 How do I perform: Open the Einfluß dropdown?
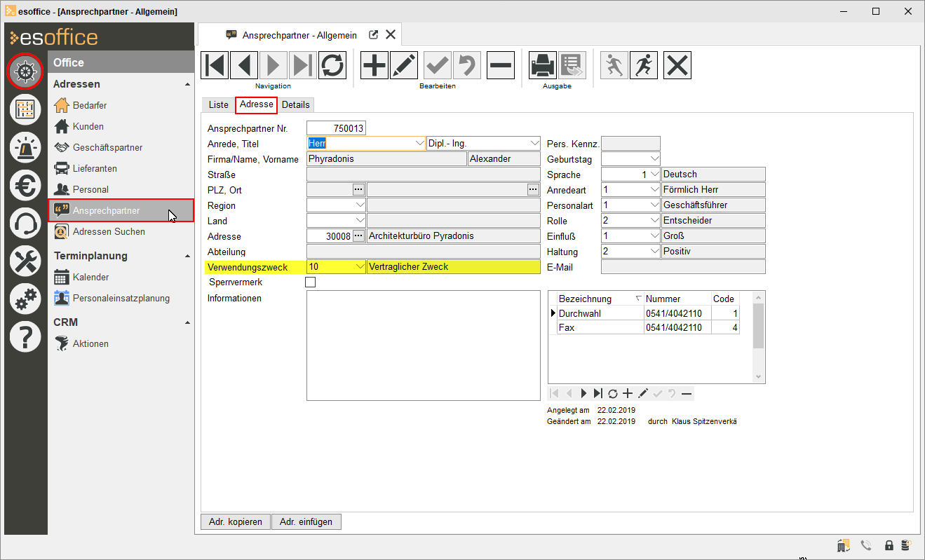(655, 236)
